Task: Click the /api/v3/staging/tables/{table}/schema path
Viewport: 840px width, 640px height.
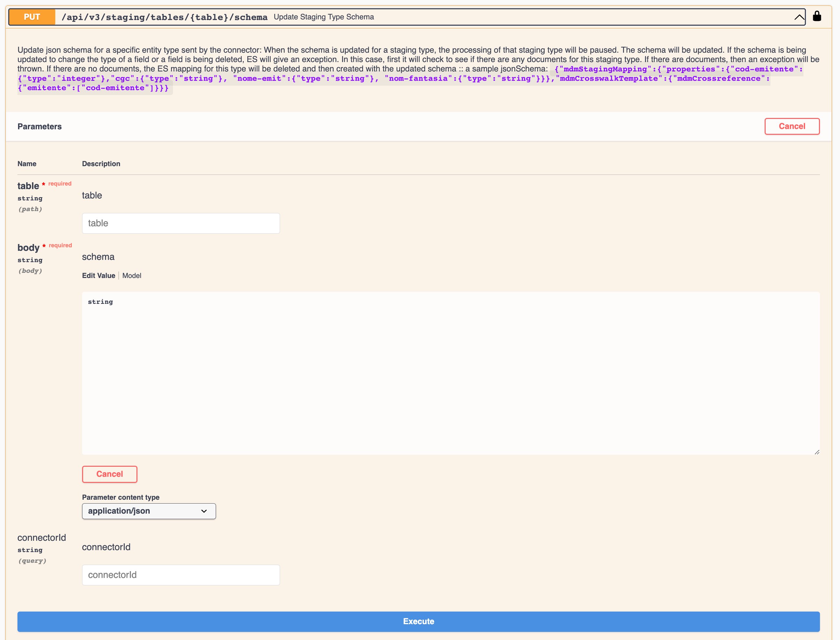Action: point(164,17)
